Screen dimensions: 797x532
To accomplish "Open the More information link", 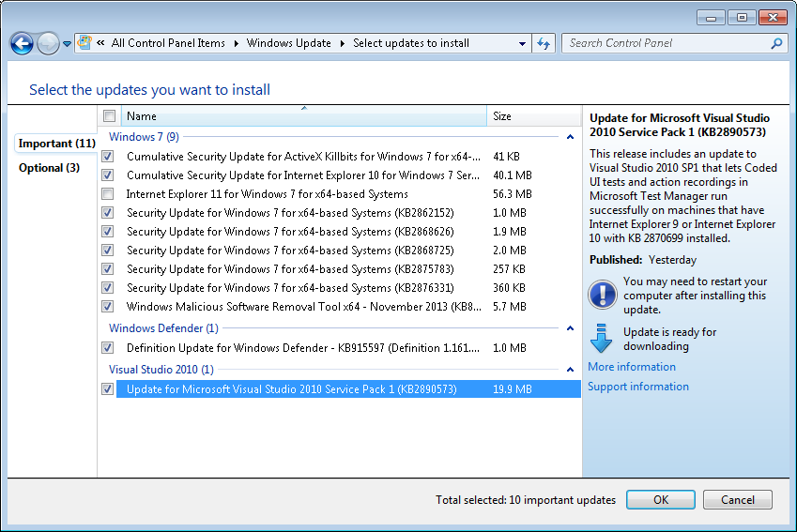I will [x=632, y=367].
